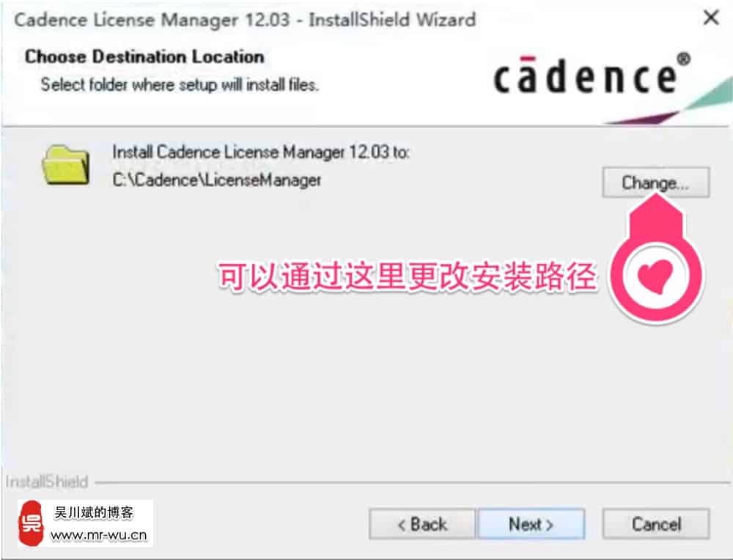
Task: Click the 吴川斌的博客 blog name text
Action: tap(94, 513)
